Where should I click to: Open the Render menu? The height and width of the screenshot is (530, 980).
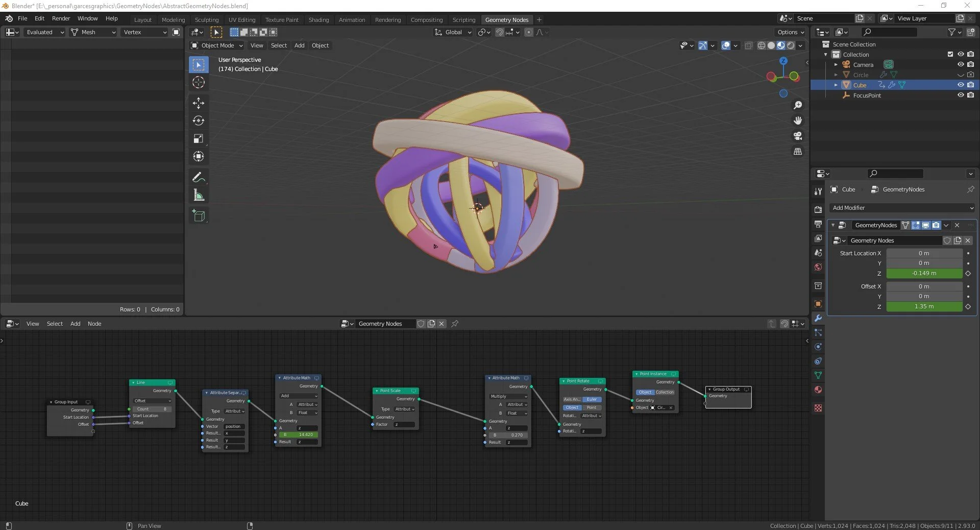(x=61, y=18)
